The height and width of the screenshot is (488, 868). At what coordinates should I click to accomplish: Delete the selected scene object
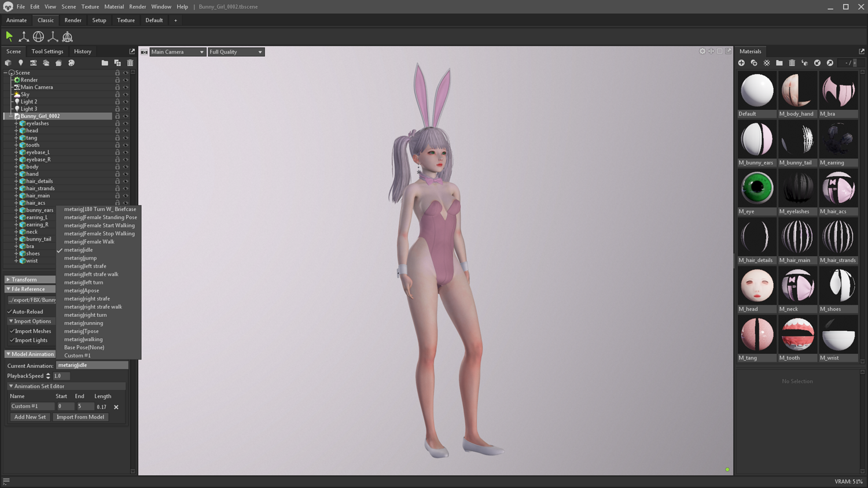pos(130,63)
